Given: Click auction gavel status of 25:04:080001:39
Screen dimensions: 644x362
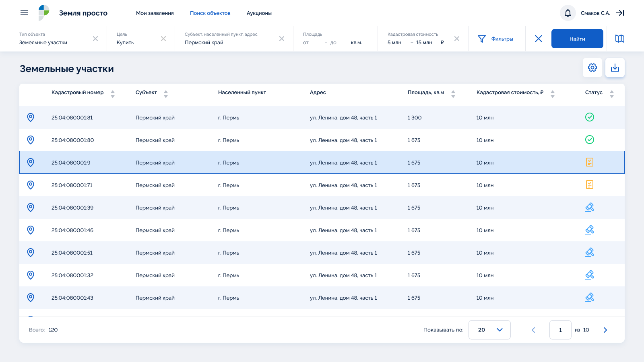Looking at the screenshot, I should [590, 207].
